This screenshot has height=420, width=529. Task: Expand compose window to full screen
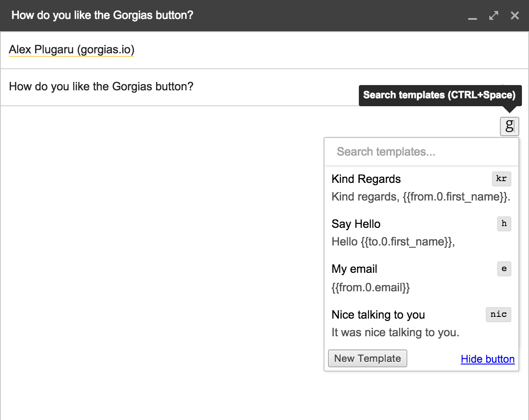[494, 16]
